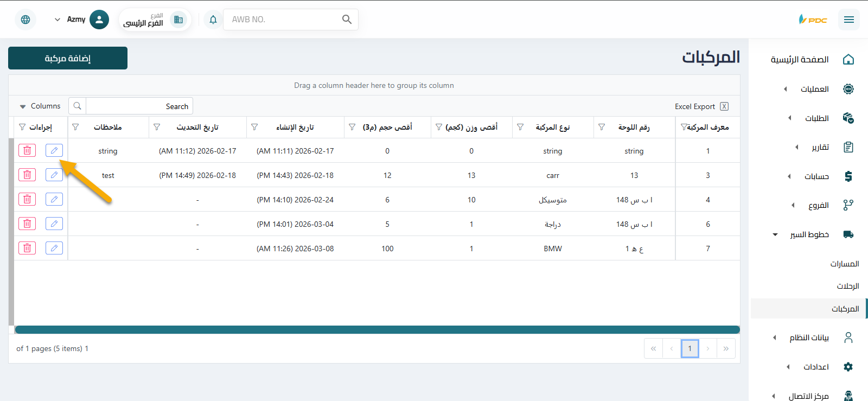Sort by رقم اللوحة column header
Viewport: 868px width, 401px height.
(x=634, y=127)
